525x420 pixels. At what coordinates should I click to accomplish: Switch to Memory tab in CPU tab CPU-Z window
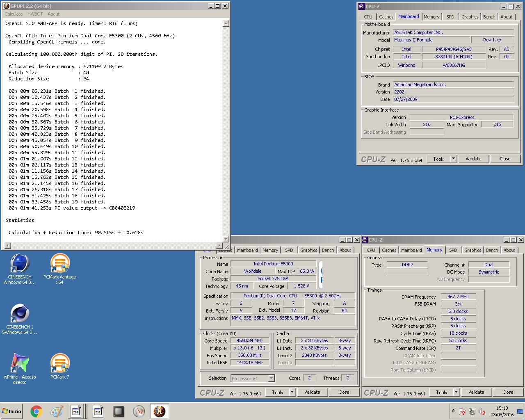270,250
